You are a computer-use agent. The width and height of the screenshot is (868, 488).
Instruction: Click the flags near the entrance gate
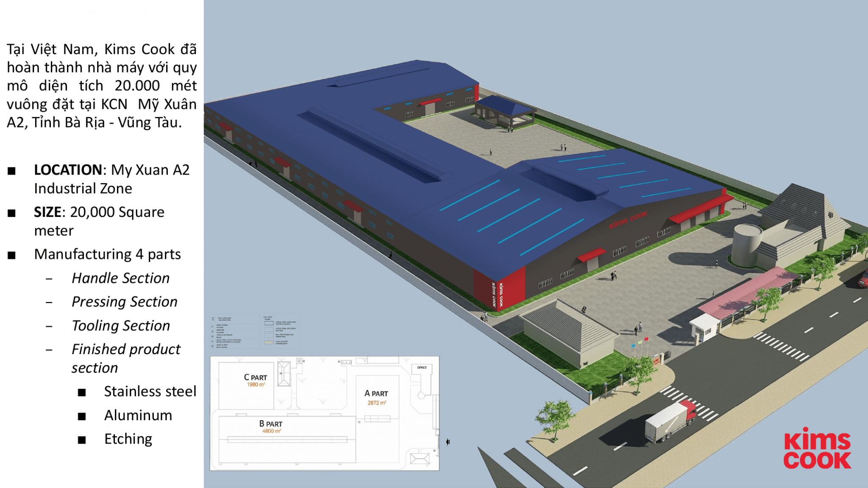tap(640, 342)
